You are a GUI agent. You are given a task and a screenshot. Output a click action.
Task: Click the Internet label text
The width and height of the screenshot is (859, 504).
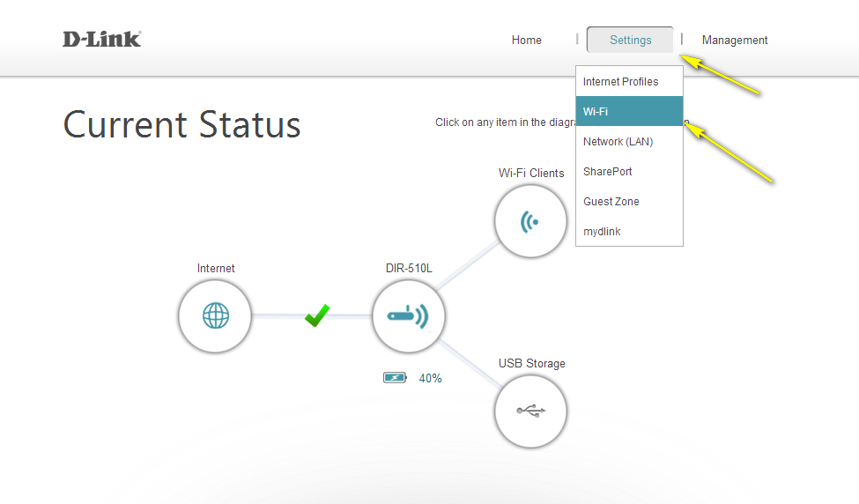click(216, 269)
